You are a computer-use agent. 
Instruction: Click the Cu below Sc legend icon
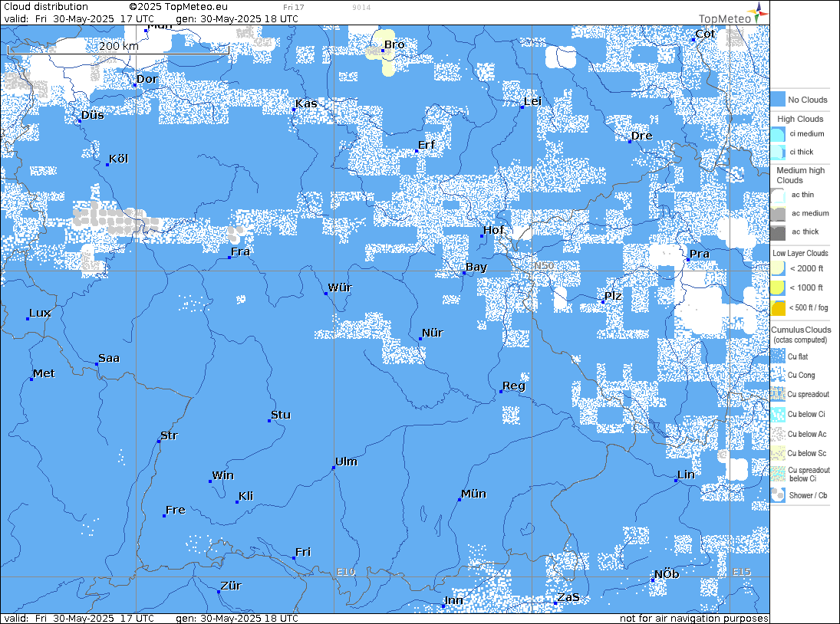[778, 453]
